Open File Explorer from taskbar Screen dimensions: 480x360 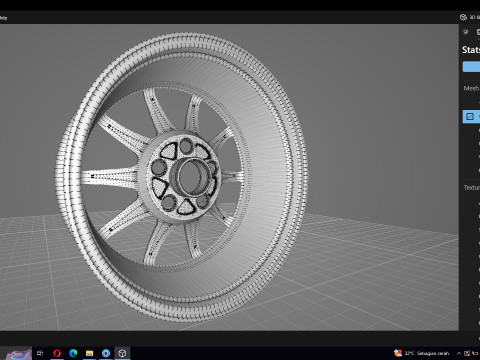tap(89, 353)
